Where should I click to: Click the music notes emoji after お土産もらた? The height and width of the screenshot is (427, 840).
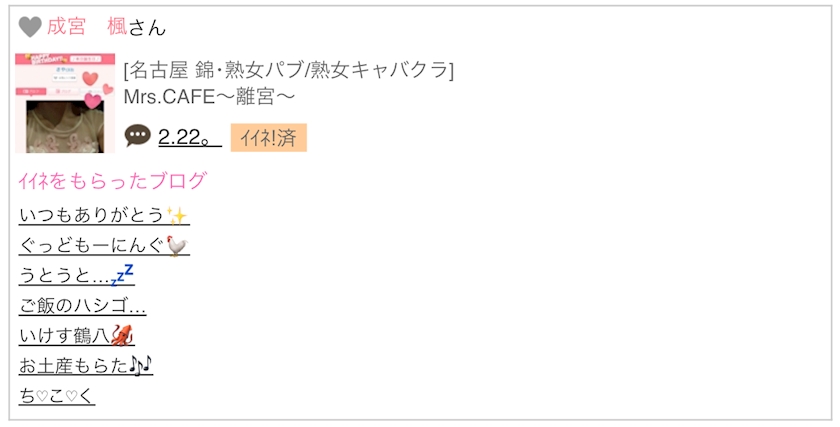pos(141,366)
